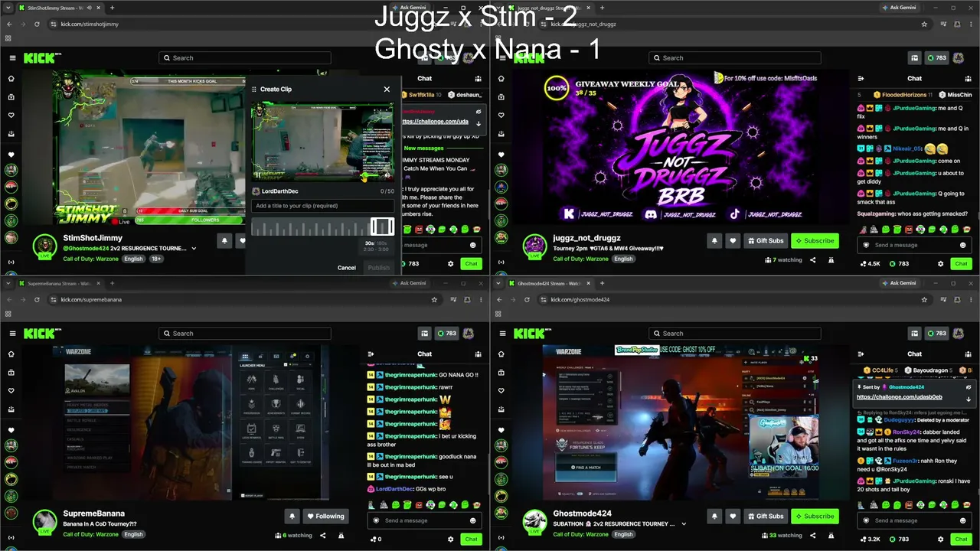980x551 pixels.
Task: Pause the Create Clip preview video
Action: click(x=259, y=175)
